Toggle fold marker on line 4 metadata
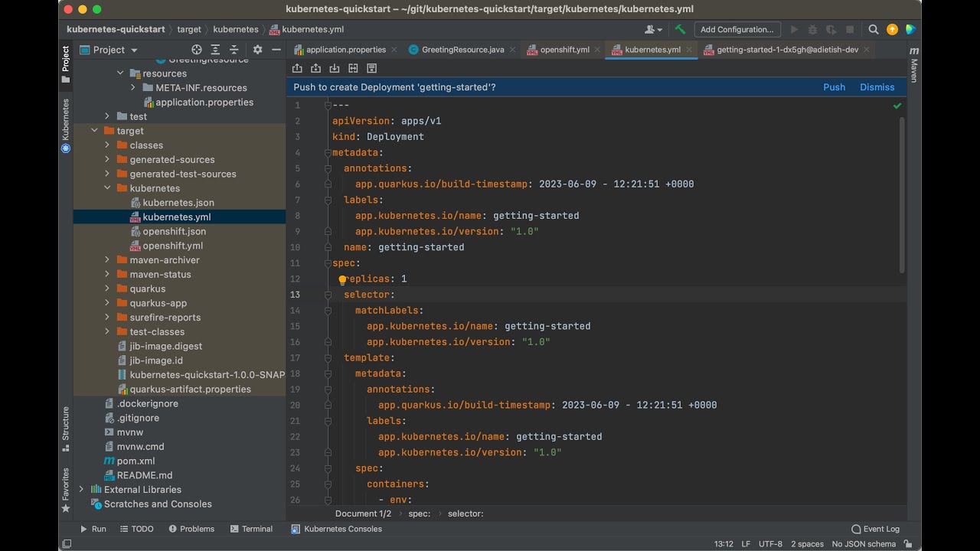This screenshot has width=980, height=551. point(328,153)
